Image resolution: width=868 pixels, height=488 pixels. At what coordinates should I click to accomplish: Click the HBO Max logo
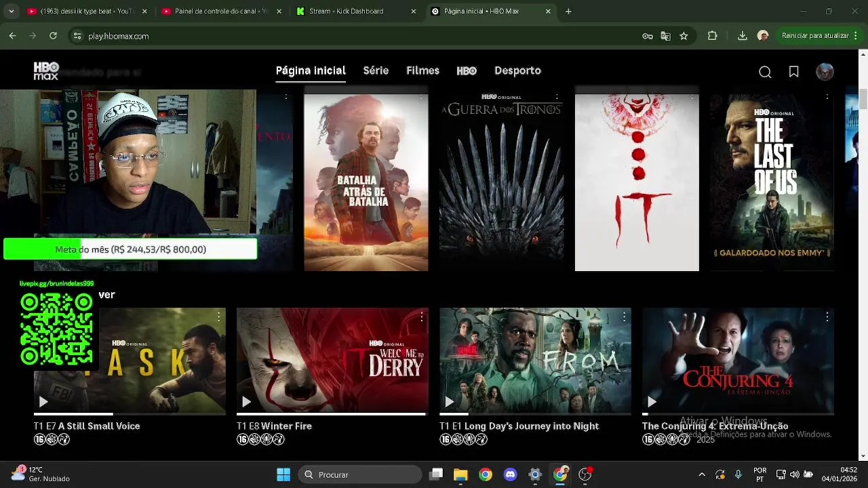pyautogui.click(x=46, y=71)
